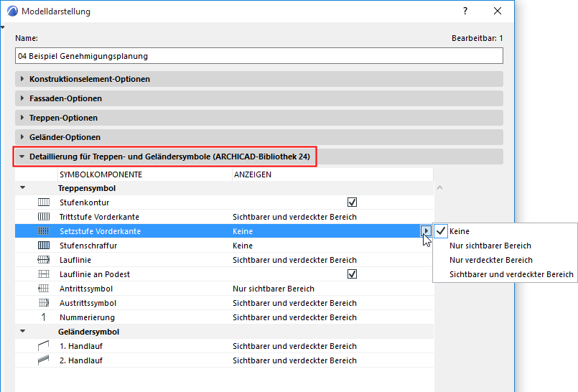
Task: Click the Lauflinie symbol icon
Action: point(43,260)
